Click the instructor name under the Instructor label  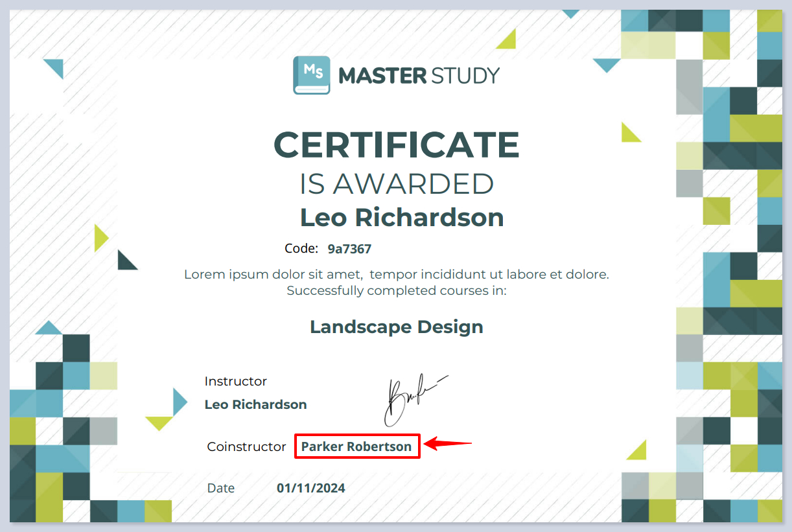[255, 404]
